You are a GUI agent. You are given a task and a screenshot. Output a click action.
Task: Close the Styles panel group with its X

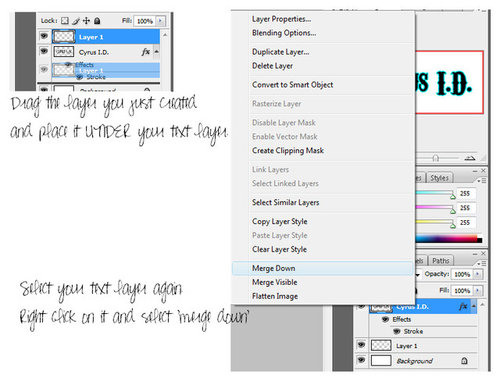(483, 171)
